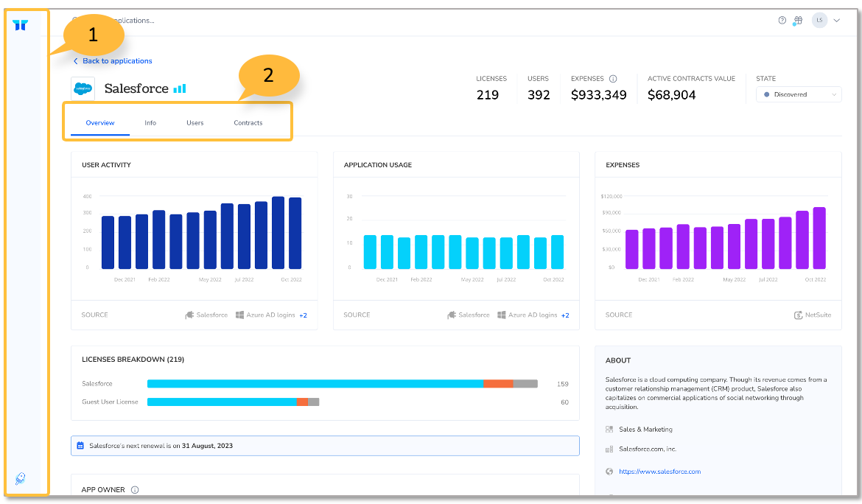Viewport: 862px width, 504px height.
Task: Switch to the Users tab
Action: pyautogui.click(x=195, y=123)
